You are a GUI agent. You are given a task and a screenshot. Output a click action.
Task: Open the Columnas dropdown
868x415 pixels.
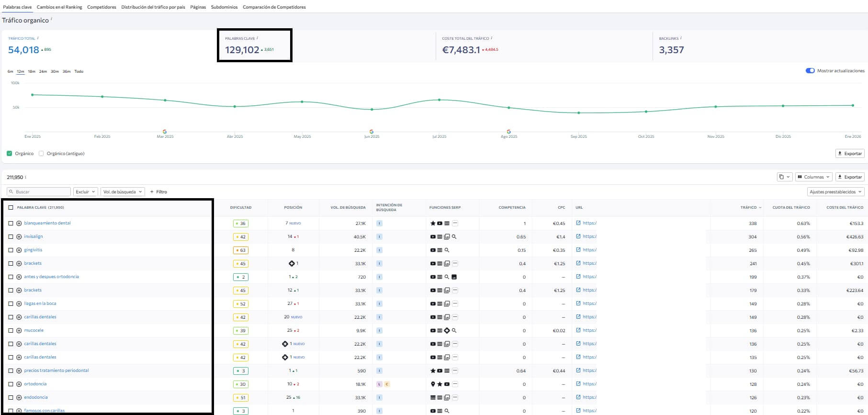pyautogui.click(x=813, y=177)
